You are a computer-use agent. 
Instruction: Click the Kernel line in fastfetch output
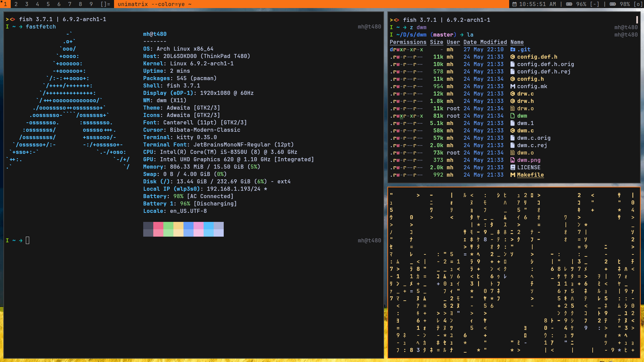pyautogui.click(x=188, y=64)
